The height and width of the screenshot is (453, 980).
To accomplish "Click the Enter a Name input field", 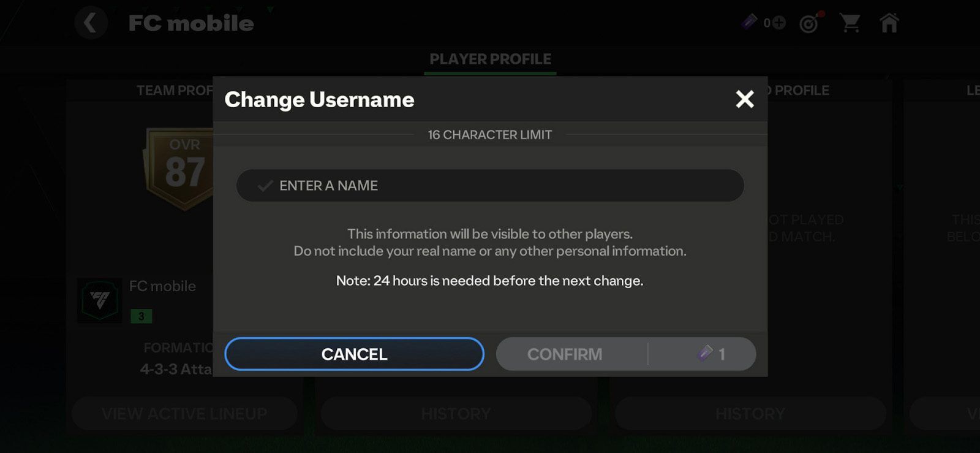I will [x=490, y=186].
